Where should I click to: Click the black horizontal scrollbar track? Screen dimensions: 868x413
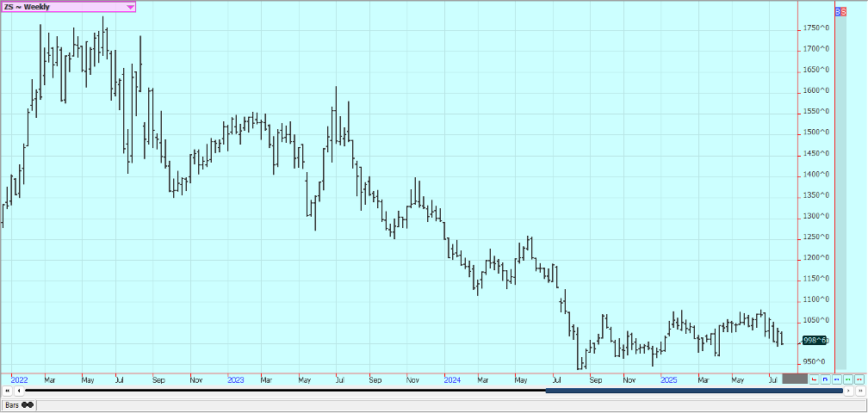(285, 391)
